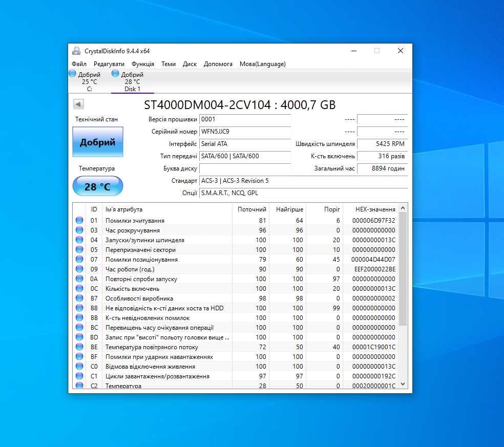Click the Поточний column header
504x447 pixels.
(250, 209)
